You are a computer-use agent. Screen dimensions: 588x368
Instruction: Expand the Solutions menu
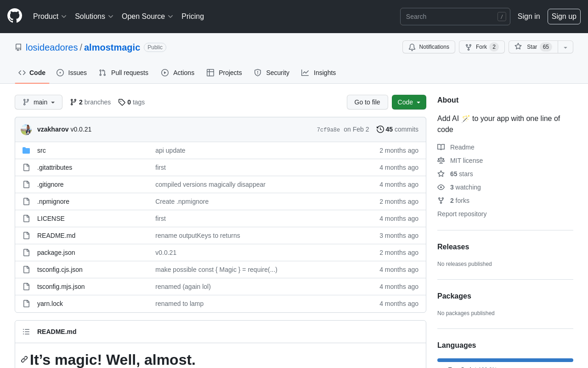(x=94, y=17)
